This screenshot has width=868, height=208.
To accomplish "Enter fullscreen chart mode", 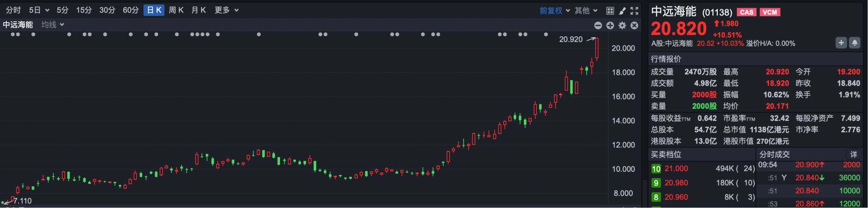I will point(635,10).
